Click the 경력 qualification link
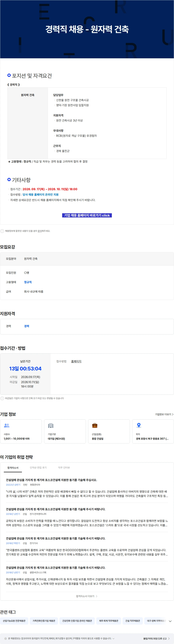 (x=26, y=326)
